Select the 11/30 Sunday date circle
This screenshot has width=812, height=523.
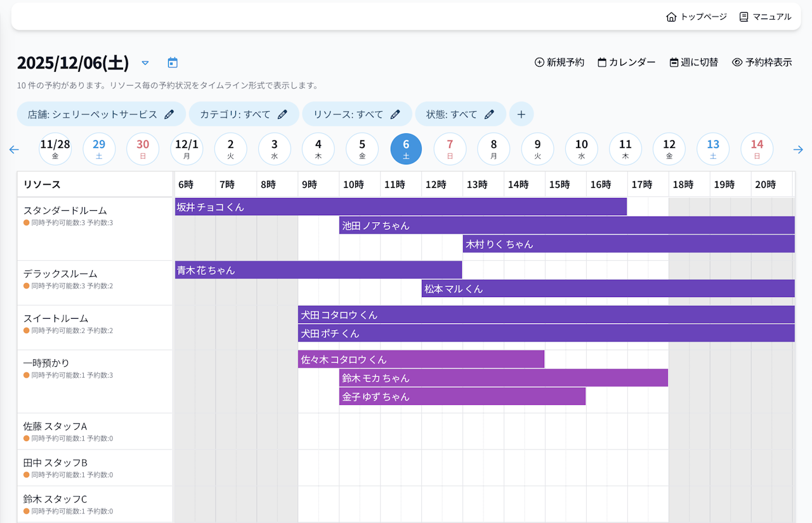143,149
